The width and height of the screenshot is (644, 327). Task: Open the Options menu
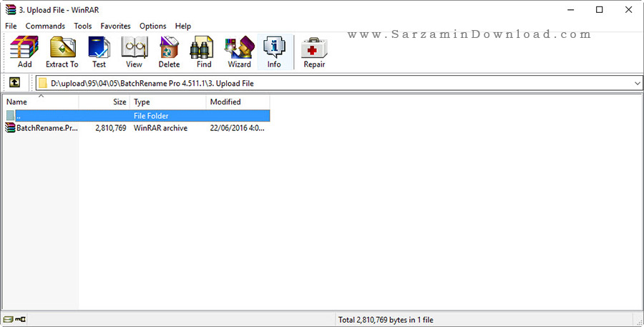(x=153, y=26)
